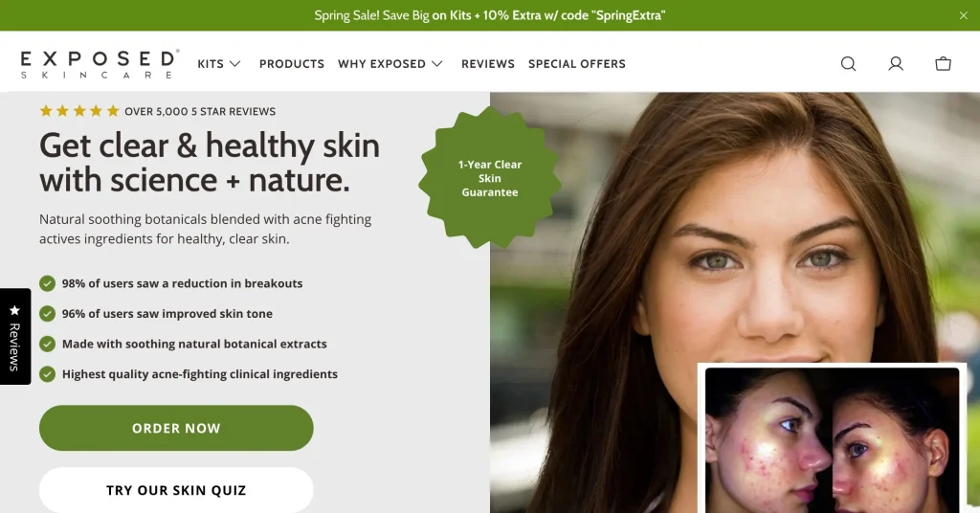Image resolution: width=980 pixels, height=513 pixels.
Task: Expand the Why Exposed dropdown
Action: click(390, 64)
